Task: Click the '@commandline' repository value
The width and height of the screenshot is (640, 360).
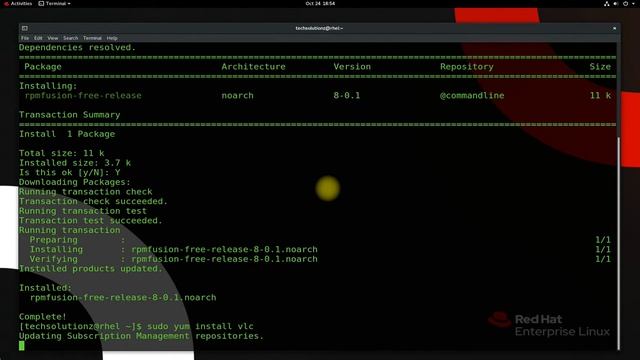Action: pos(472,96)
